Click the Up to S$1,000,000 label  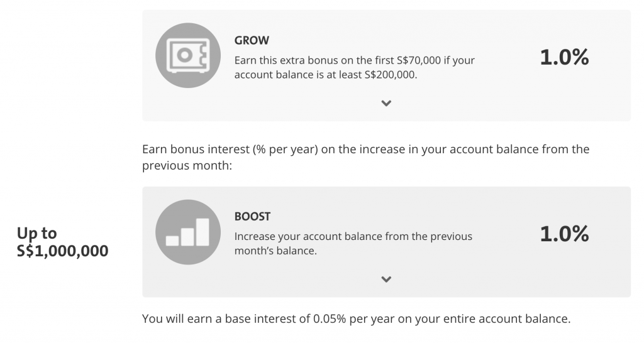62,242
